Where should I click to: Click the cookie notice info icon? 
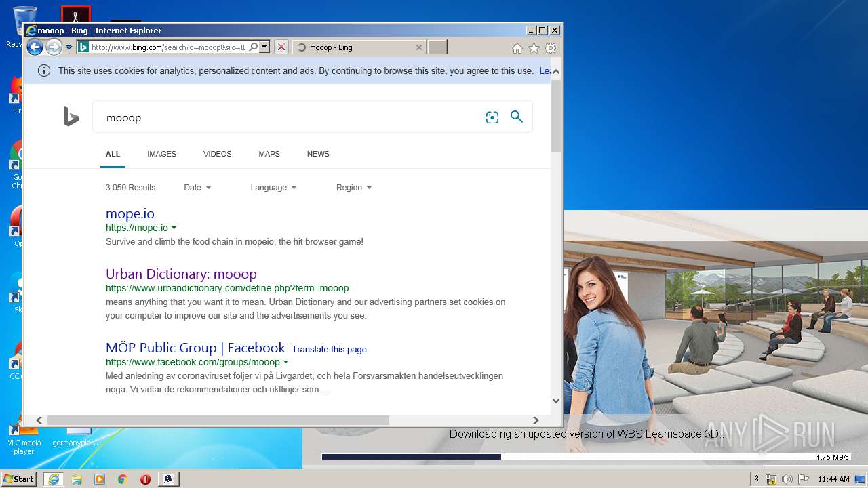pos(44,70)
